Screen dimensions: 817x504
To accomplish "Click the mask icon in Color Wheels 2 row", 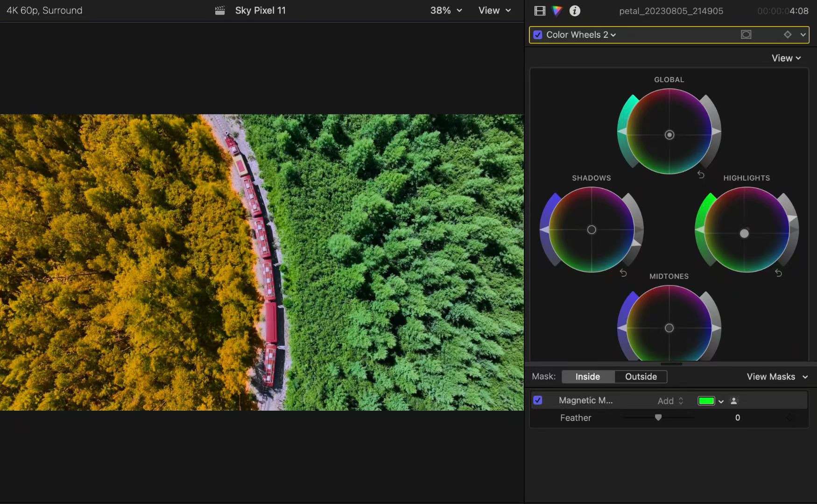I will tap(746, 35).
